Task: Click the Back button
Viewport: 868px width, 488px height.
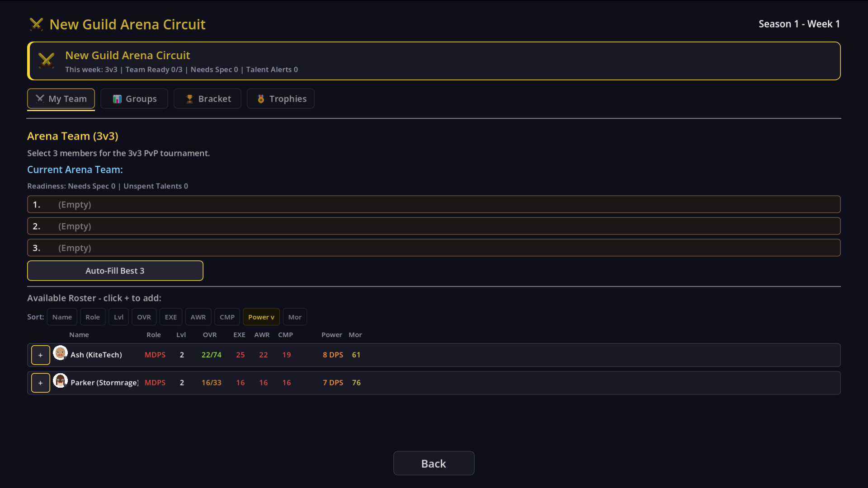Action: (x=434, y=463)
